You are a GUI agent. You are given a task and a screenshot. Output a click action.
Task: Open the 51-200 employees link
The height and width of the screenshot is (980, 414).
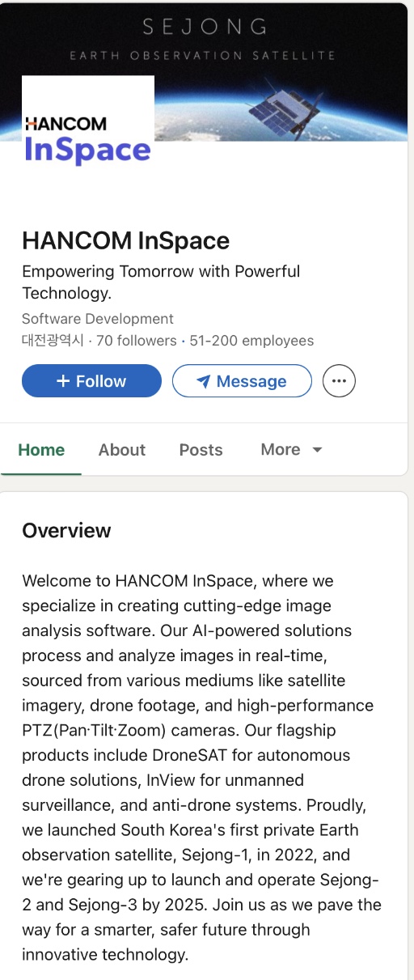pos(251,341)
